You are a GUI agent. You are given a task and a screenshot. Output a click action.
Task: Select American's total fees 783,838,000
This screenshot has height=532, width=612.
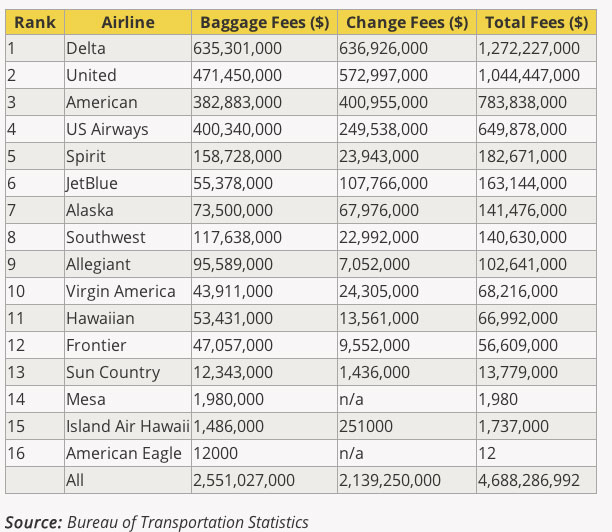(x=522, y=102)
